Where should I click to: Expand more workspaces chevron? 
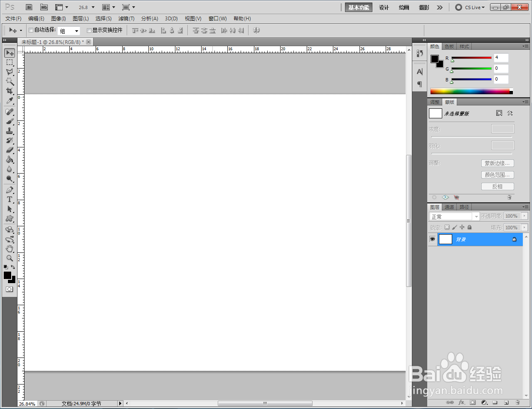pyautogui.click(x=440, y=7)
